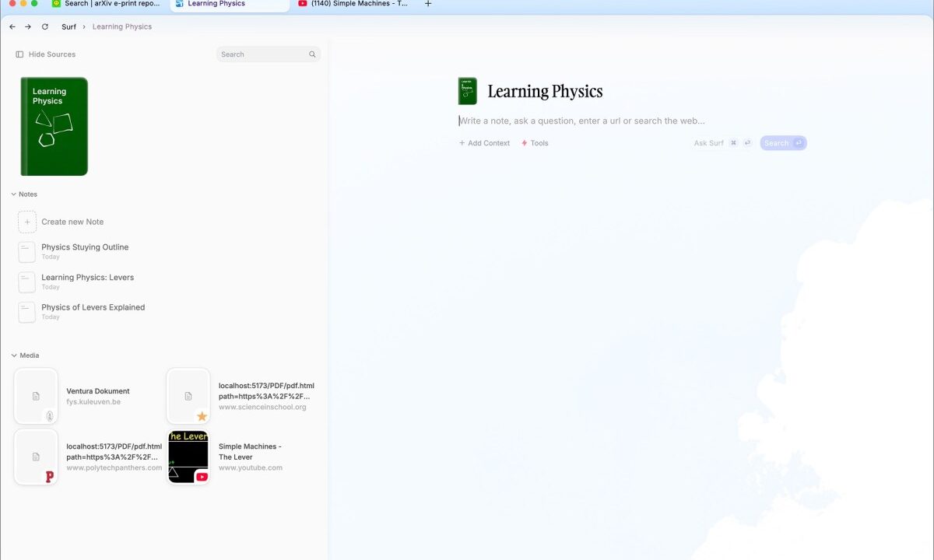The width and height of the screenshot is (934, 560).
Task: Click the Add Context plus icon
Action: pyautogui.click(x=462, y=143)
